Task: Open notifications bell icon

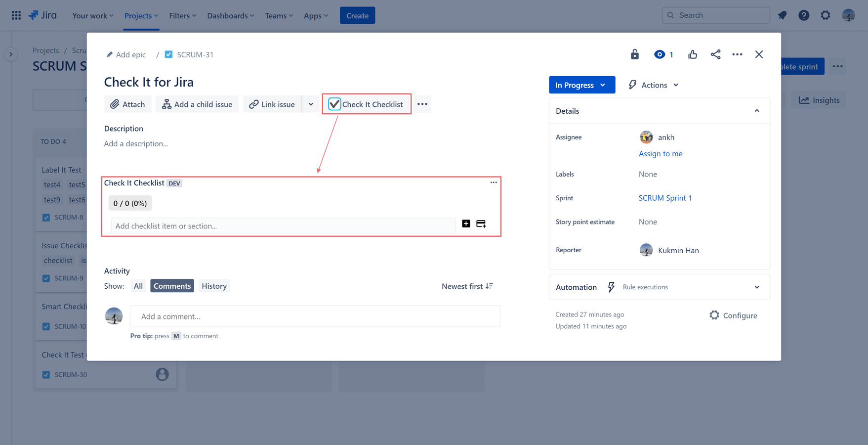Action: point(782,15)
